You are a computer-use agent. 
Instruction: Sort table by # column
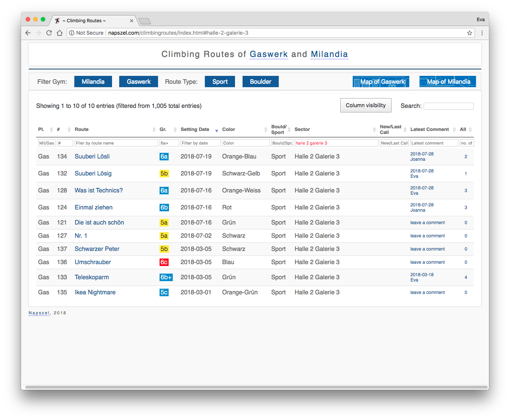(x=64, y=129)
